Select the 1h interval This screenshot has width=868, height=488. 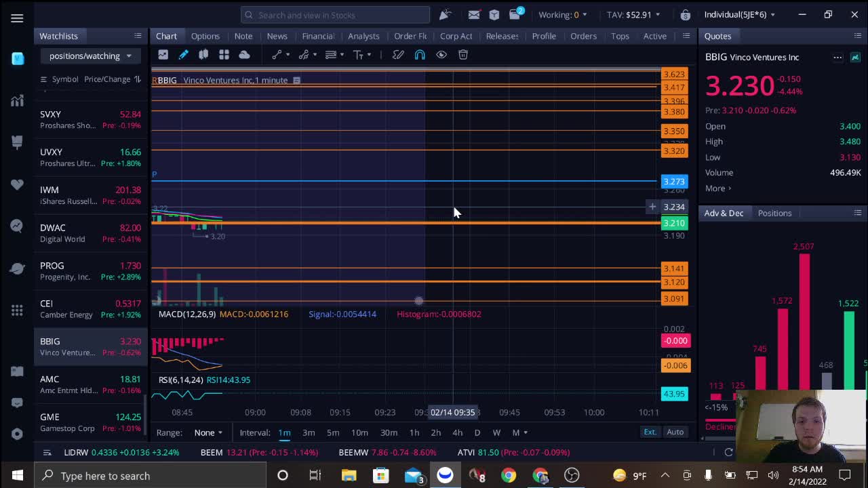[x=414, y=432]
